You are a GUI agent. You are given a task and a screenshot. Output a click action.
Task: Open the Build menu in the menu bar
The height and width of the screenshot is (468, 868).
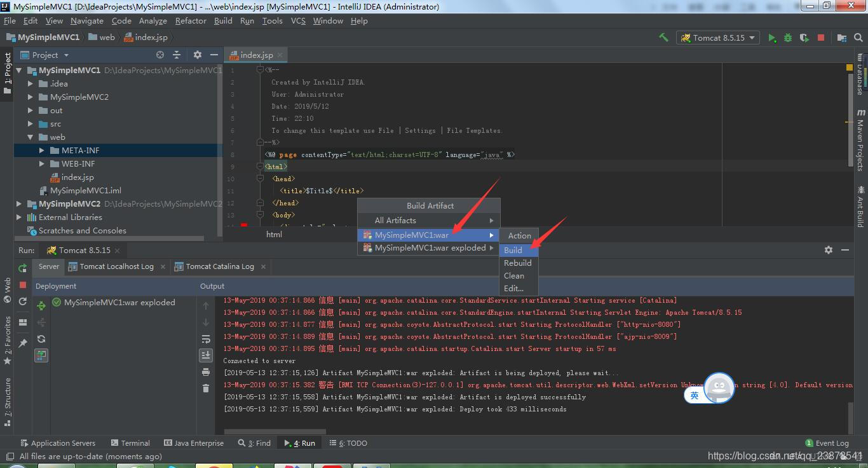click(x=223, y=21)
